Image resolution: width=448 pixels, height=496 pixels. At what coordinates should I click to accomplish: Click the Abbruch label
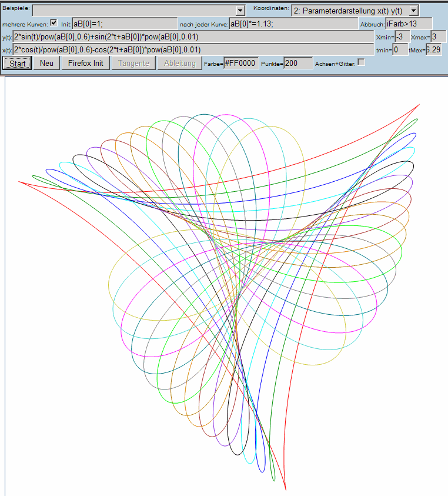(x=372, y=24)
